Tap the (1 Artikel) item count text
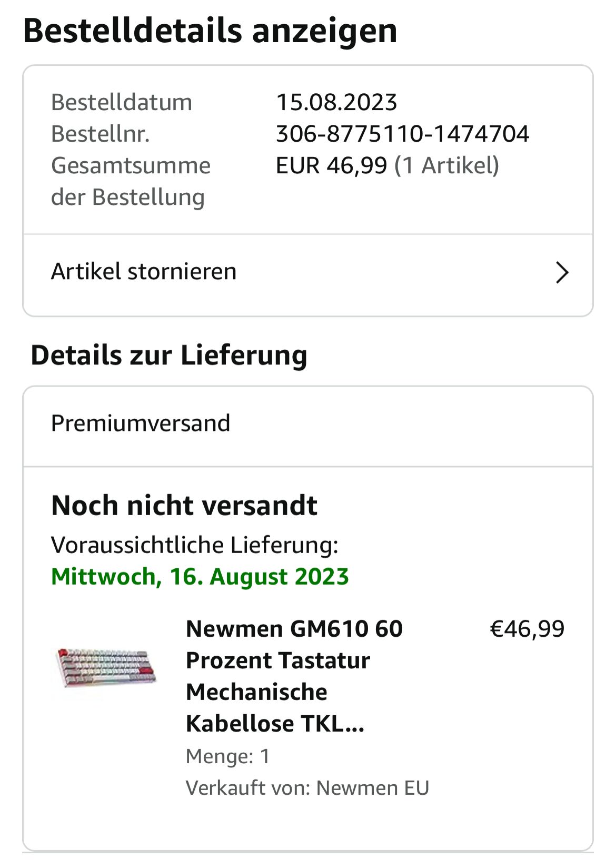This screenshot has height=868, width=616. click(446, 165)
